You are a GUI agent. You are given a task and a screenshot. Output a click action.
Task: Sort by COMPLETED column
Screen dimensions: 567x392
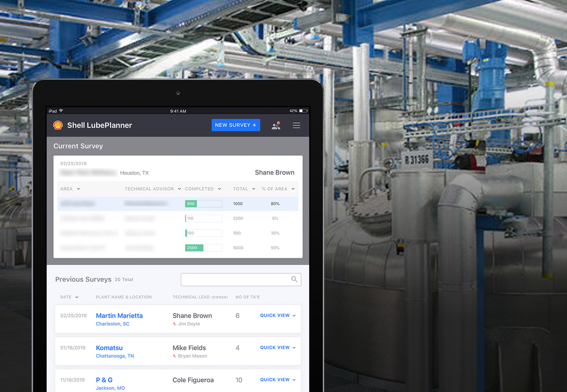tap(203, 189)
